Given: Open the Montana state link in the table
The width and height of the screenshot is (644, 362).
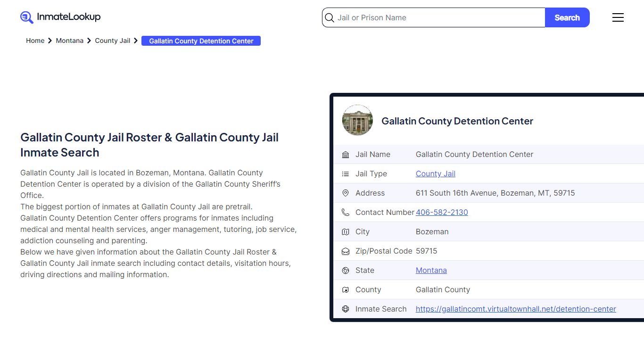Looking at the screenshot, I should tap(431, 271).
